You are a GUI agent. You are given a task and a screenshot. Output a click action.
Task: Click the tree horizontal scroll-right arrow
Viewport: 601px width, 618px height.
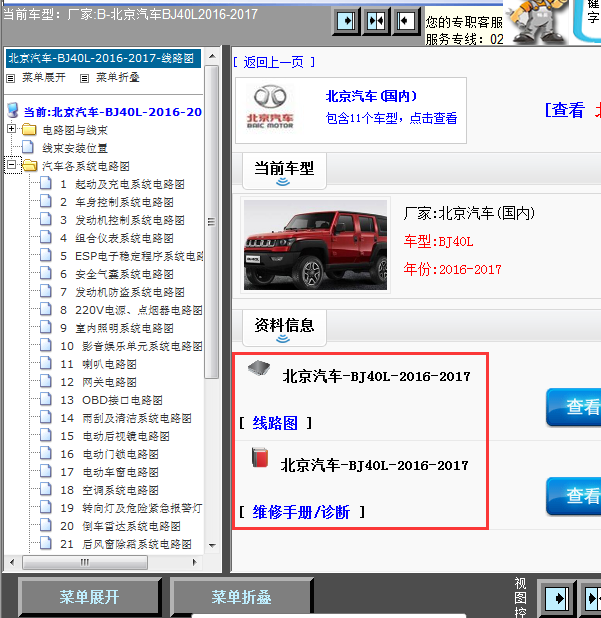coord(195,562)
